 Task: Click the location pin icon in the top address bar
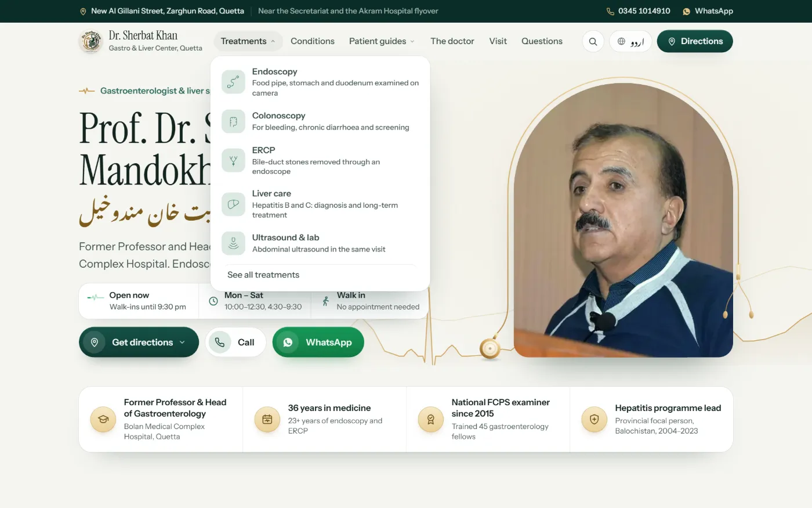83,11
